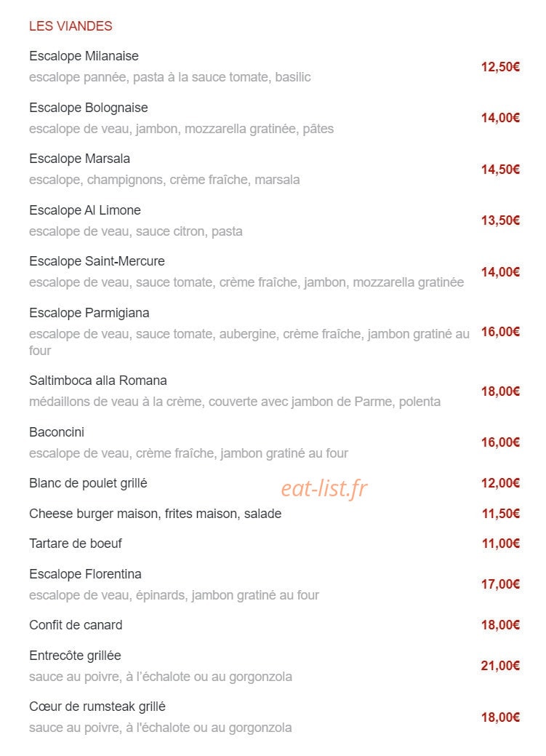The image size is (546, 756).
Task: Open the Entrecôte grillée entry
Action: (x=75, y=656)
